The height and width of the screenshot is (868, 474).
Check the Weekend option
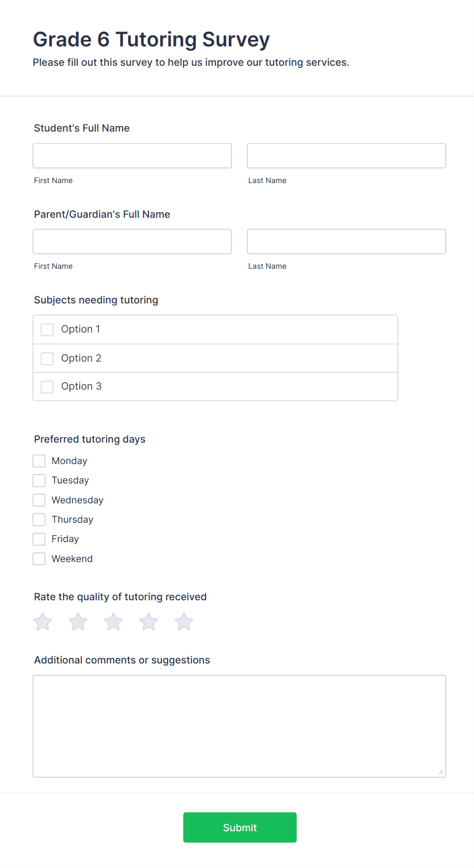pos(39,559)
